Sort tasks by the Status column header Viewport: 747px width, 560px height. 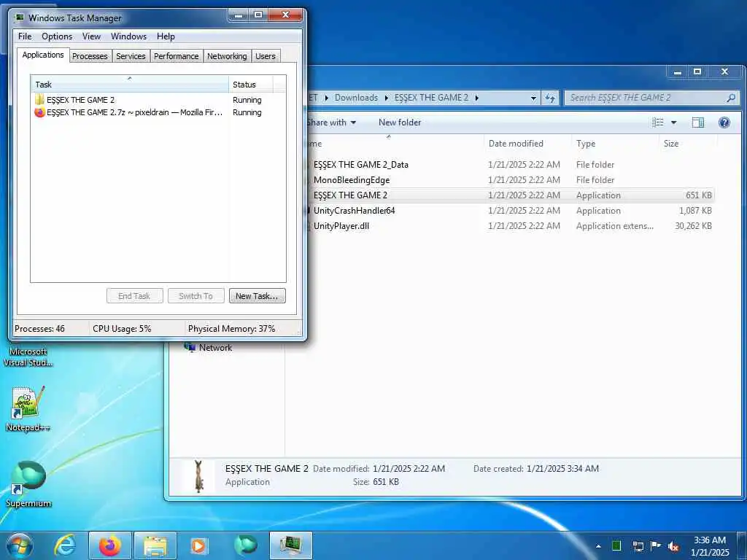[x=251, y=85]
